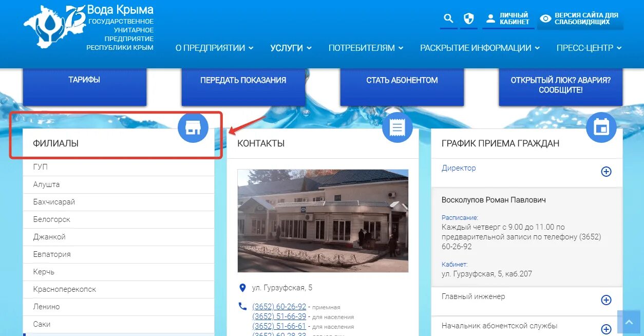Select Евпатория branch
Viewport: 644px width, 336px height.
point(119,254)
